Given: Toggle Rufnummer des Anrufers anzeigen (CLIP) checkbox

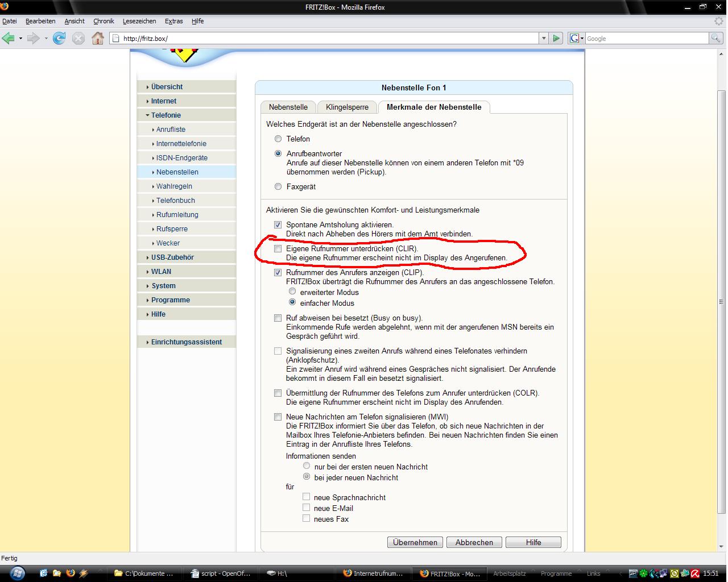Looking at the screenshot, I should click(x=278, y=273).
